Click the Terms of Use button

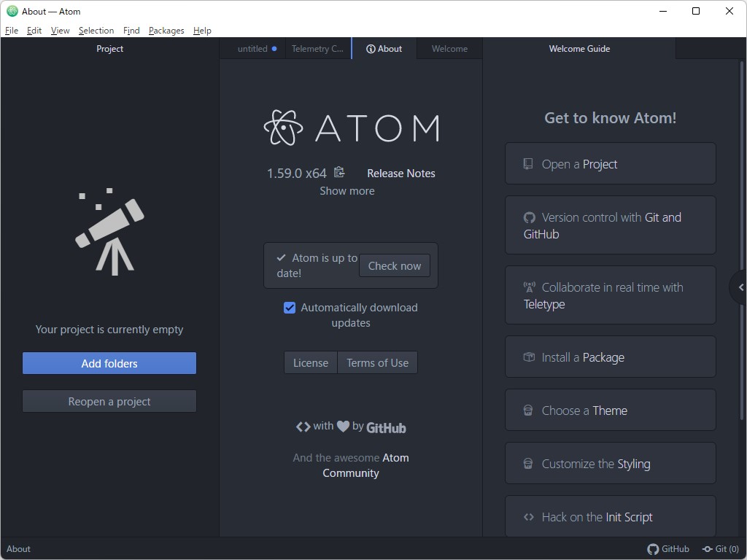pos(377,362)
